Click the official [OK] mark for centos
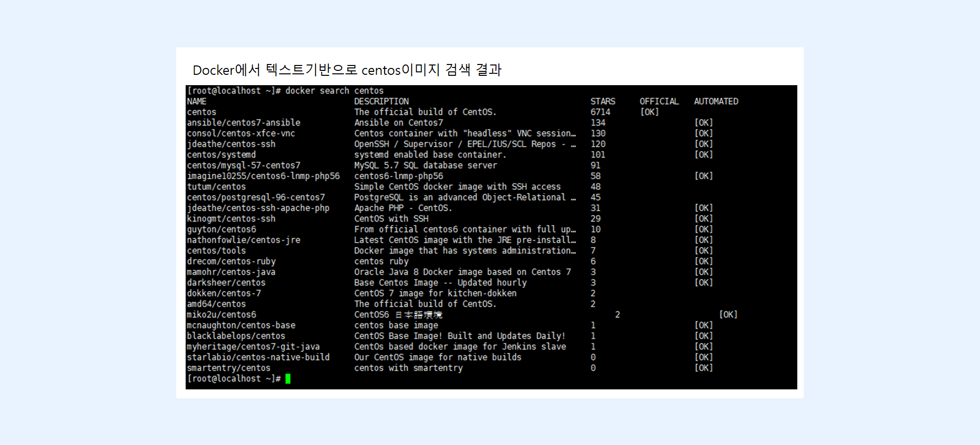 click(649, 112)
